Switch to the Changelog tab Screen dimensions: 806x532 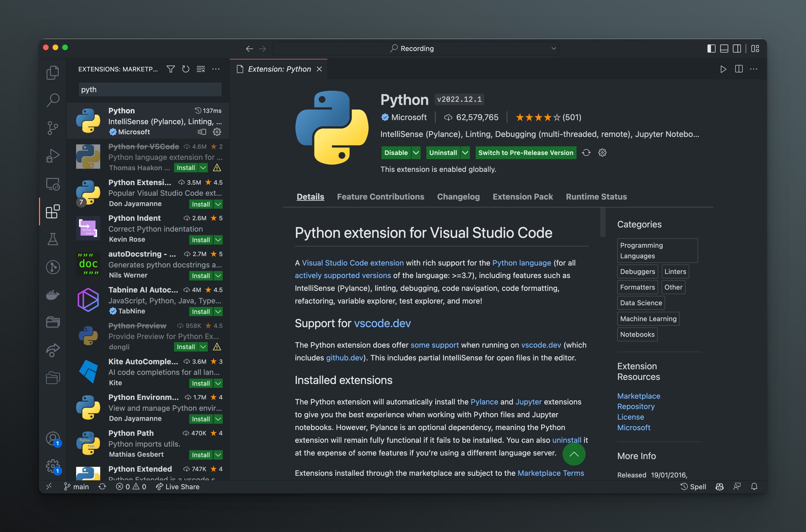tap(457, 196)
